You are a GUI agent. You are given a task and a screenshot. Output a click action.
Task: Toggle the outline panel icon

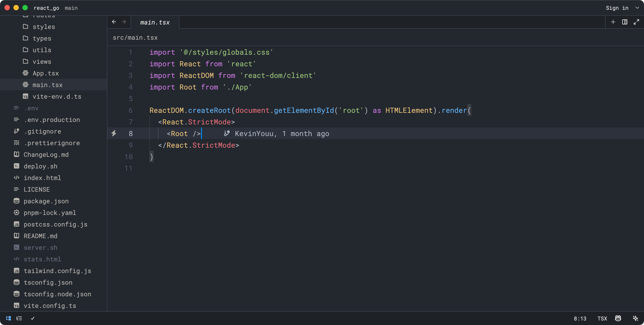(x=19, y=318)
